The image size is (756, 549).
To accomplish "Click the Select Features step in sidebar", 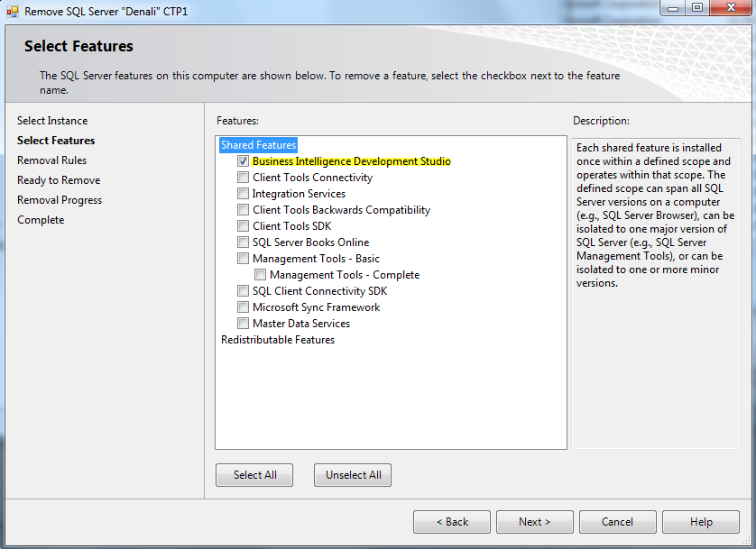I will tap(56, 140).
